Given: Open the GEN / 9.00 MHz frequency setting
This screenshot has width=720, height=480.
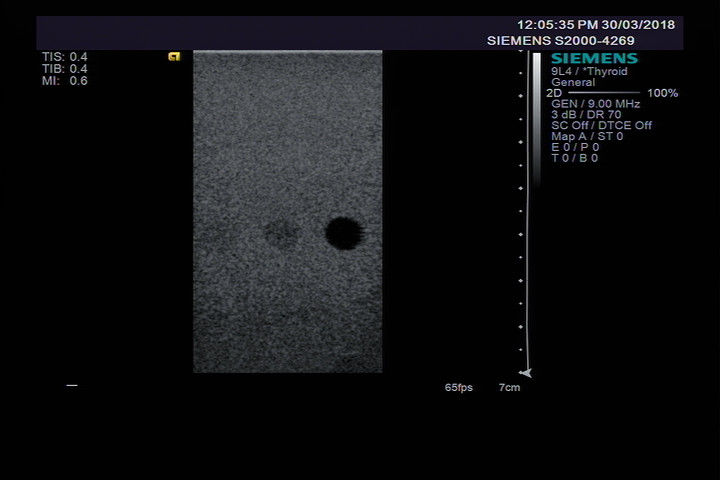Looking at the screenshot, I should pos(595,104).
